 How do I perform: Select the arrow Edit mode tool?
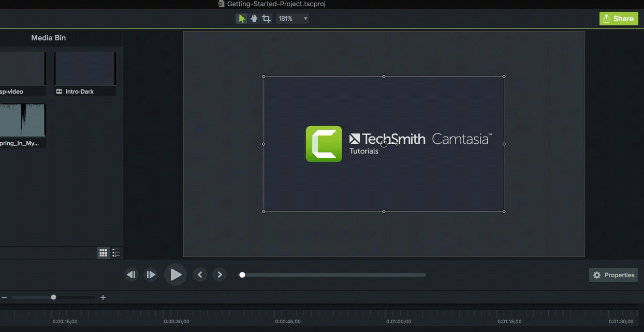(x=242, y=19)
